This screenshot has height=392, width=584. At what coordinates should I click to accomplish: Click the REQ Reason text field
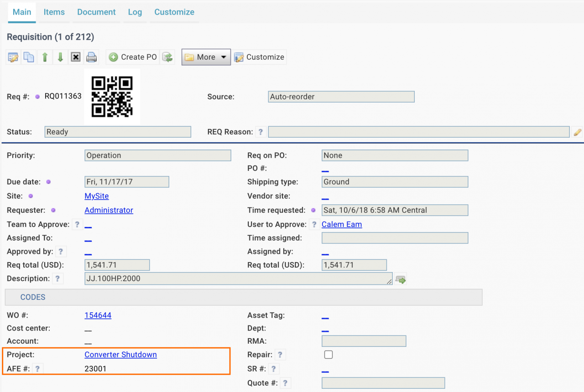click(x=419, y=132)
